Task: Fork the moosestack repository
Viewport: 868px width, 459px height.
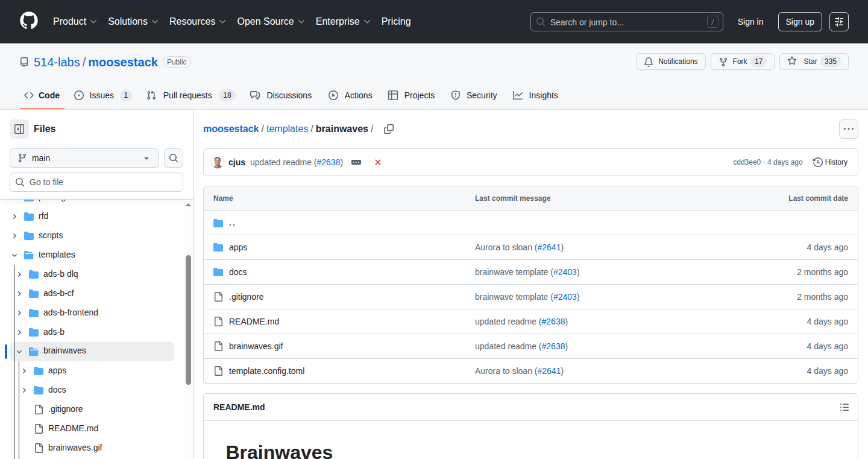Action: click(742, 62)
